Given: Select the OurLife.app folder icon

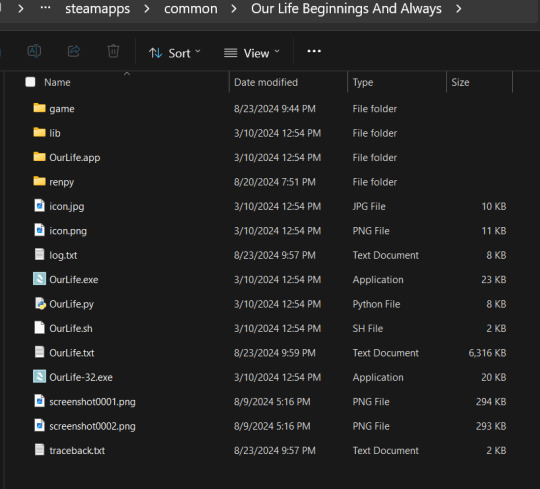Looking at the screenshot, I should 40,157.
